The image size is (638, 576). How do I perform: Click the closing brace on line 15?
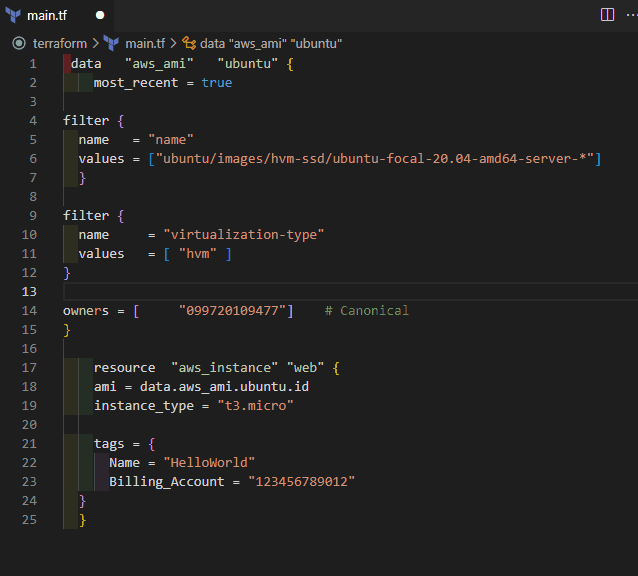click(67, 330)
